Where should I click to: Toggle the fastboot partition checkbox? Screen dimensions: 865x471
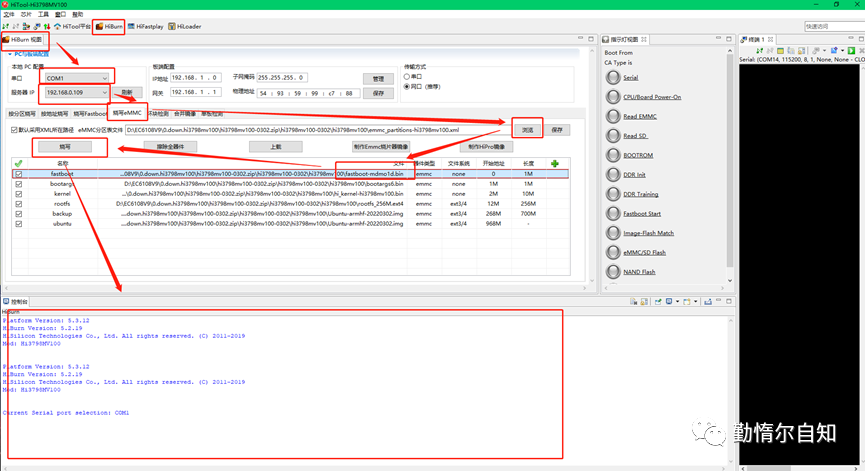pos(19,174)
